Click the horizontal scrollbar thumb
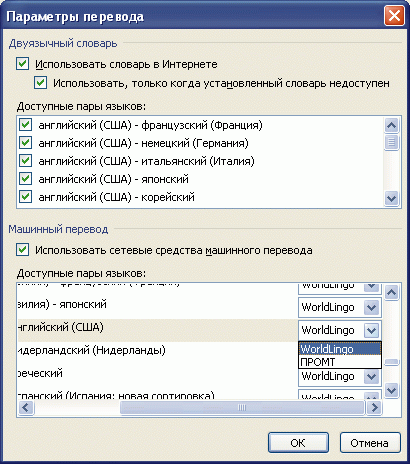 click(242, 407)
